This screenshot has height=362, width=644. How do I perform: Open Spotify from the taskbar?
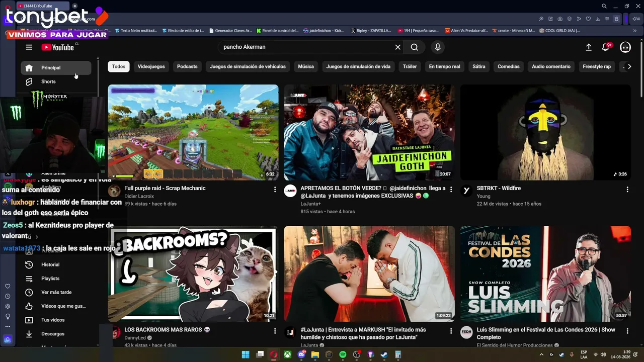343,355
